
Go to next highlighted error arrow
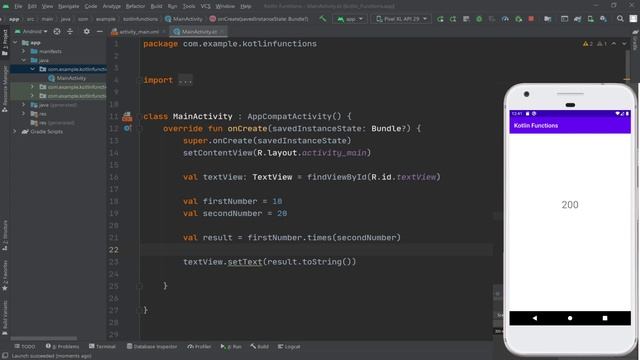tap(624, 44)
